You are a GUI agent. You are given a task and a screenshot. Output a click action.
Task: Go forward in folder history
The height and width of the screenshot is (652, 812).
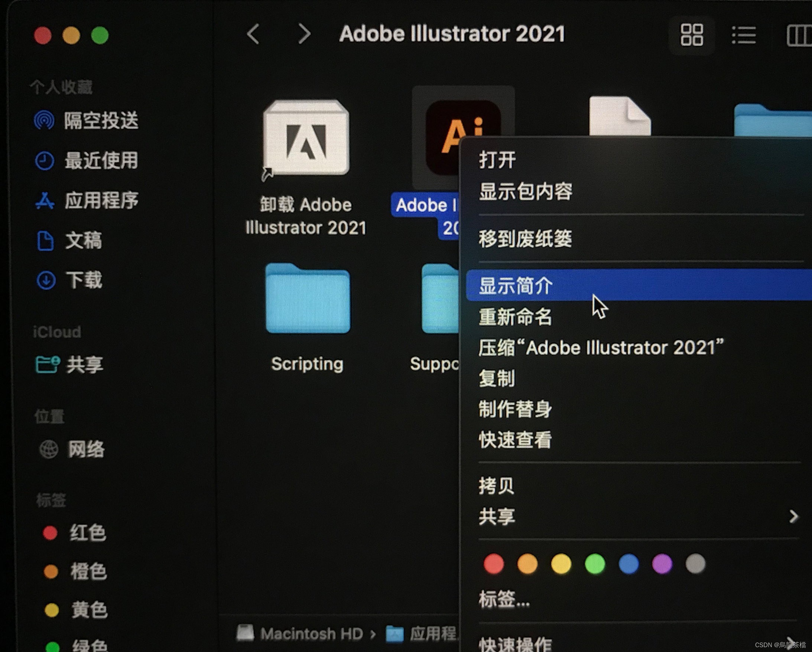(304, 34)
